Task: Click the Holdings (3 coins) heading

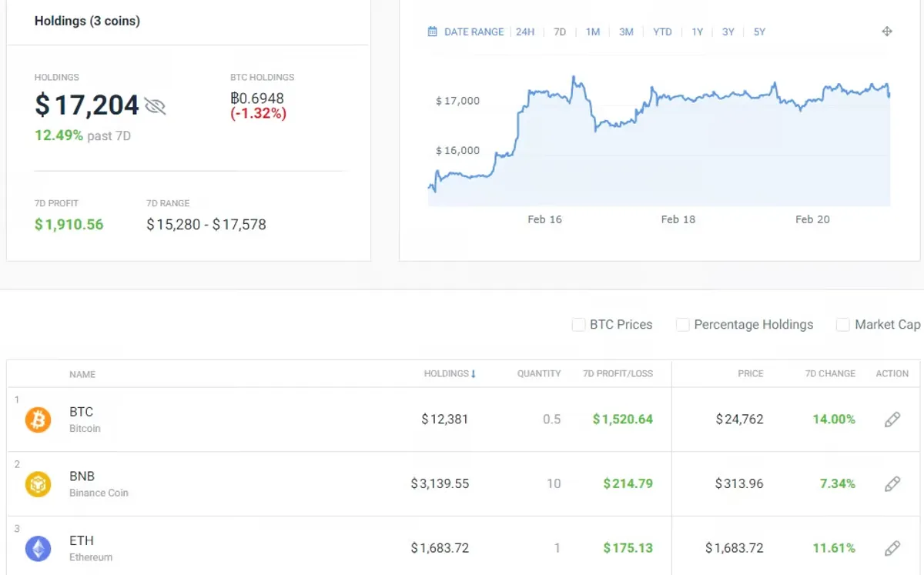Action: (87, 21)
